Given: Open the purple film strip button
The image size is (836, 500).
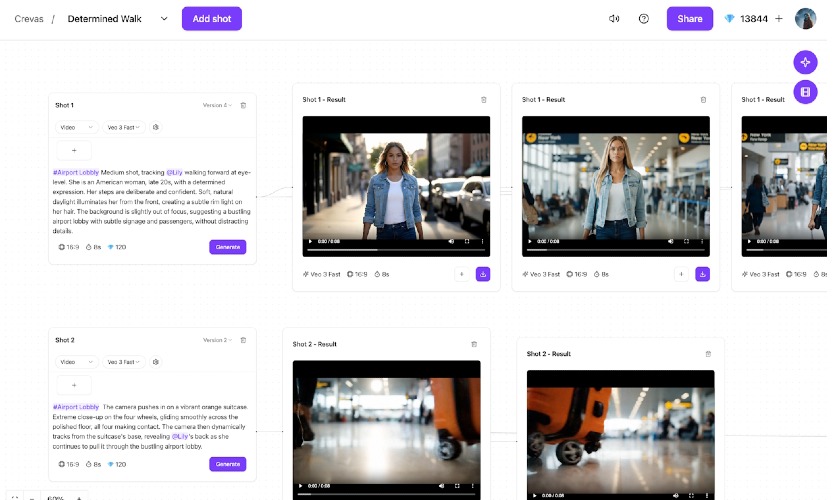Looking at the screenshot, I should point(805,92).
